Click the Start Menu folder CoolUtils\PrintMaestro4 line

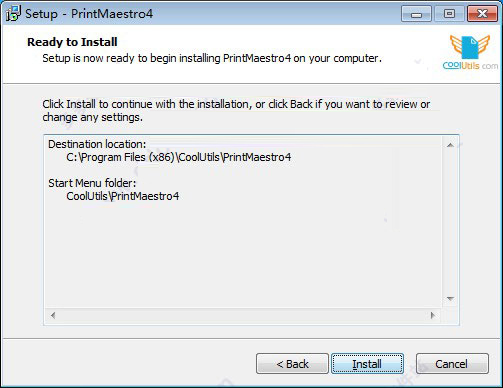point(123,196)
